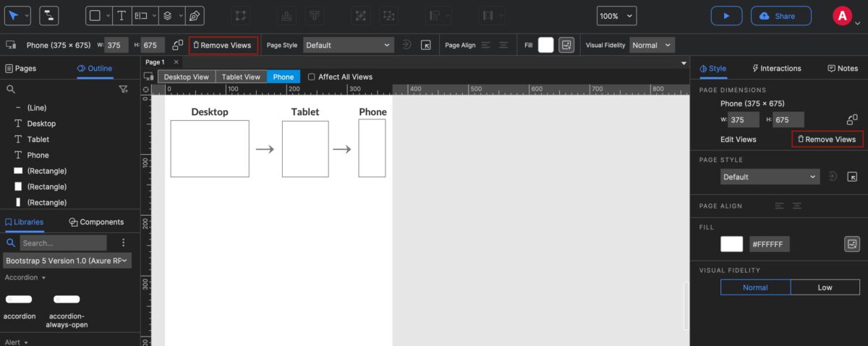Open the libraries kebab options menu
Viewport: 868px width, 346px height.
pos(123,243)
